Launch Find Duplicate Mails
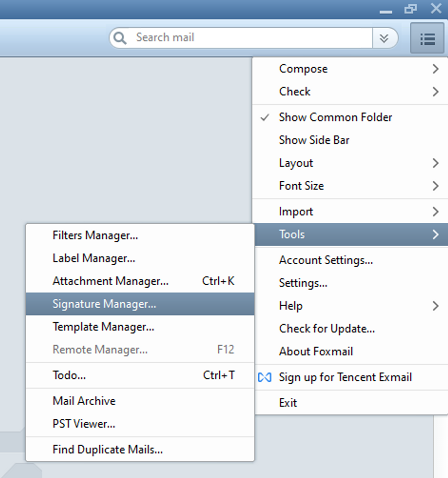 (x=108, y=449)
